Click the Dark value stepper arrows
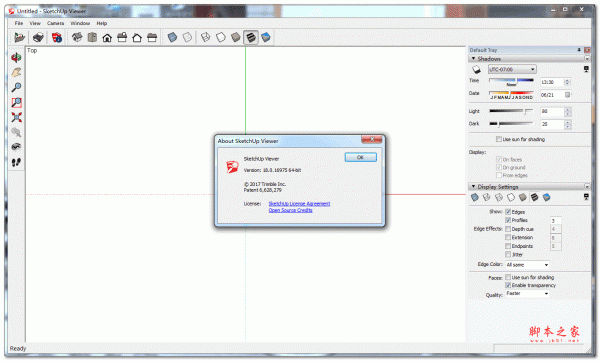The height and width of the screenshot is (361, 600). point(568,124)
